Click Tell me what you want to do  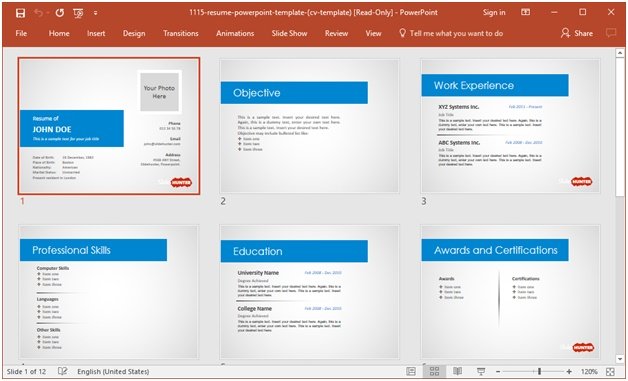tap(451, 33)
